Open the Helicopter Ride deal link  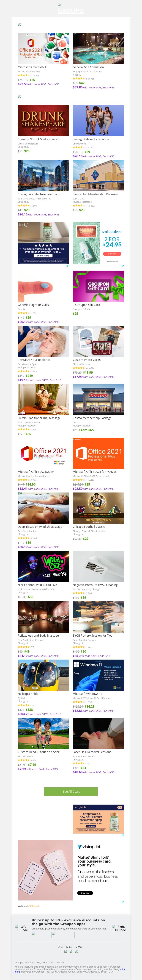[28, 694]
